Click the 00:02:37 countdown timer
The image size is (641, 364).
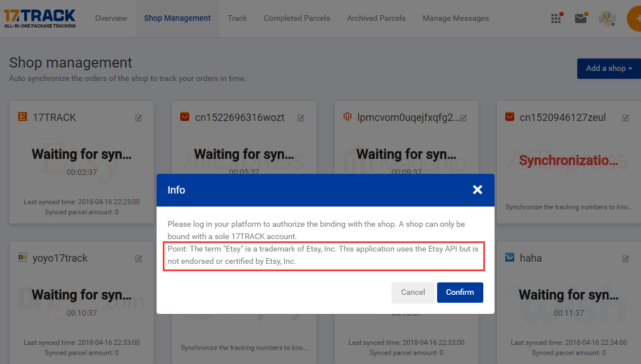(x=82, y=172)
